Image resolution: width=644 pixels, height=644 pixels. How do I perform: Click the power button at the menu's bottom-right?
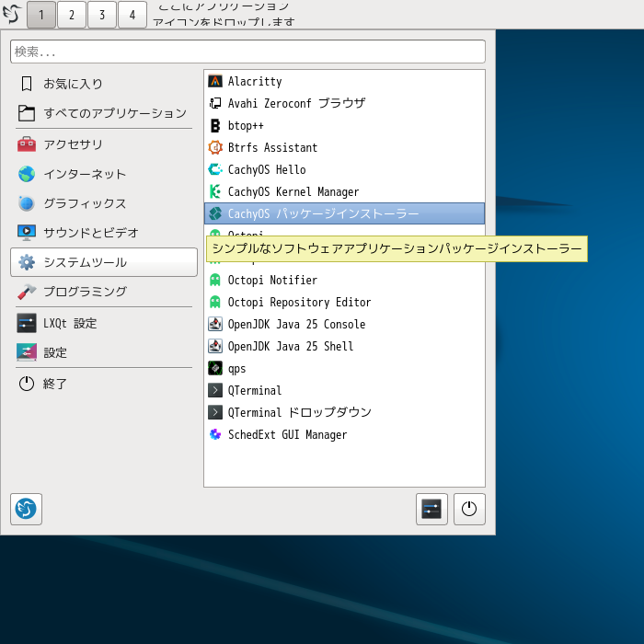pyautogui.click(x=469, y=509)
